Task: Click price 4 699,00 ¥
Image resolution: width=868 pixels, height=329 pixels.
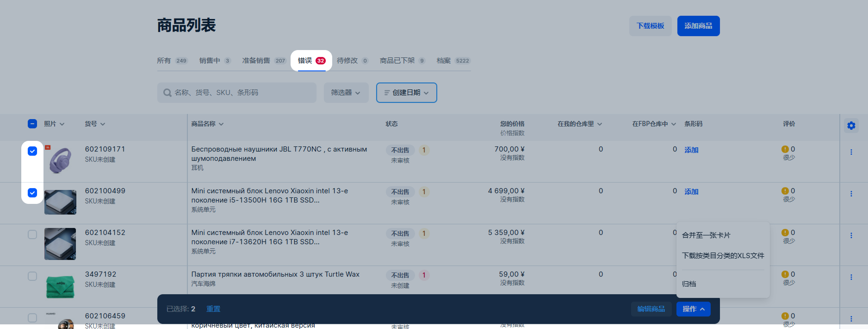Action: click(506, 191)
